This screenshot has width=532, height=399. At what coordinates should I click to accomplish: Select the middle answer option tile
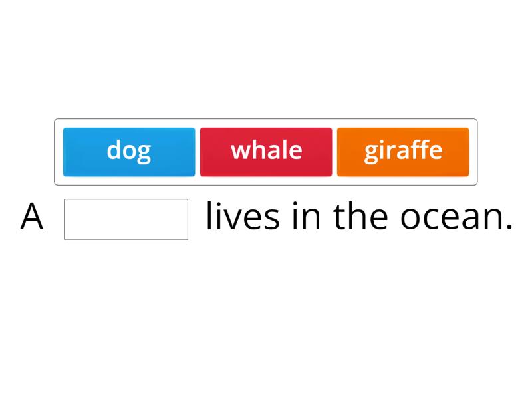[266, 152]
